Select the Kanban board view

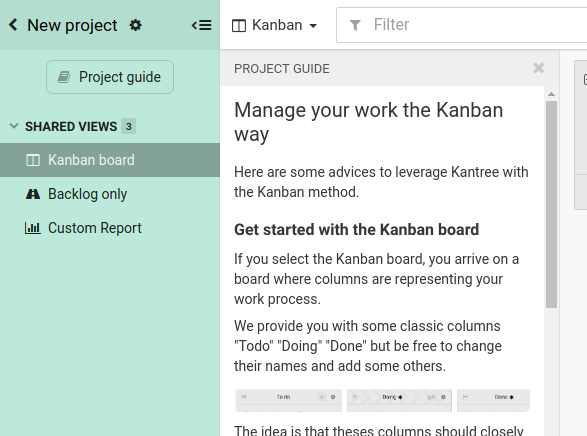110,160
